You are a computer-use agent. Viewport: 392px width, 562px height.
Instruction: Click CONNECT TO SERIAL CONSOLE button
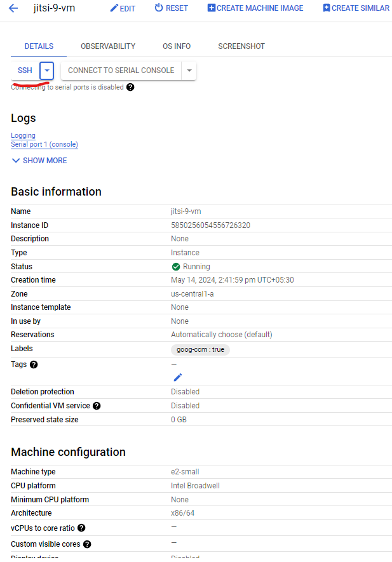coord(121,70)
